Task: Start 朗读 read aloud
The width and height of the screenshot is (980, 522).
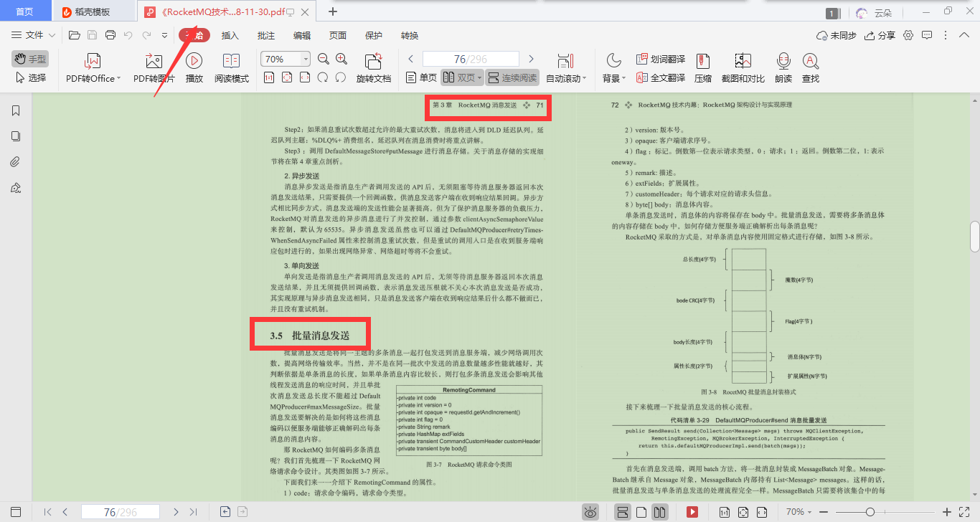Action: click(x=783, y=69)
